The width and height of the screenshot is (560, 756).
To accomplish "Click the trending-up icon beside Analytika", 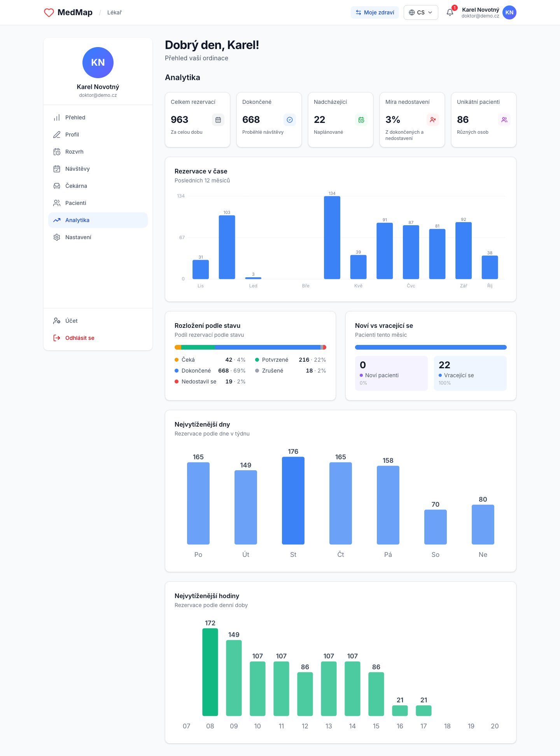I will [57, 220].
